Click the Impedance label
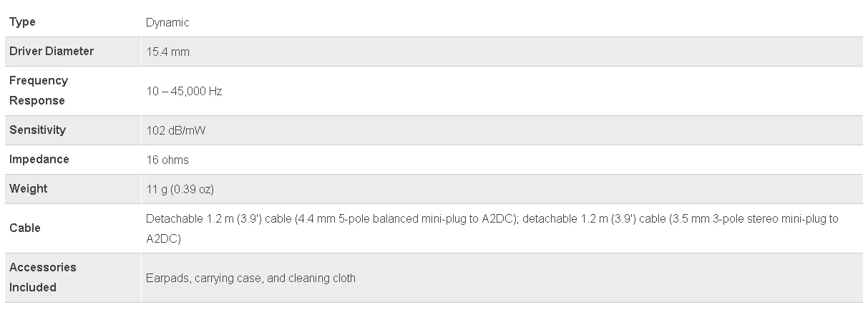The height and width of the screenshot is (315, 868). pyautogui.click(x=39, y=160)
